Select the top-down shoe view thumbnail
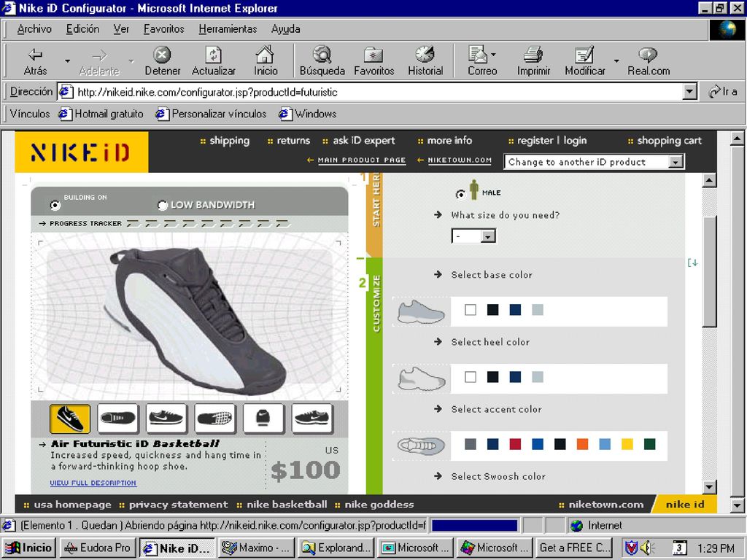The height and width of the screenshot is (560, 747). tap(117, 419)
